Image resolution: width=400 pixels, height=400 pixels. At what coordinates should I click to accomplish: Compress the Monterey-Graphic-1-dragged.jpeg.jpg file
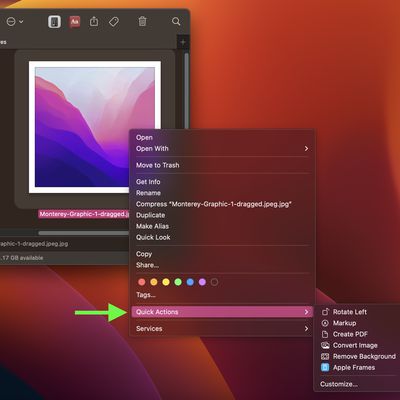pyautogui.click(x=222, y=204)
